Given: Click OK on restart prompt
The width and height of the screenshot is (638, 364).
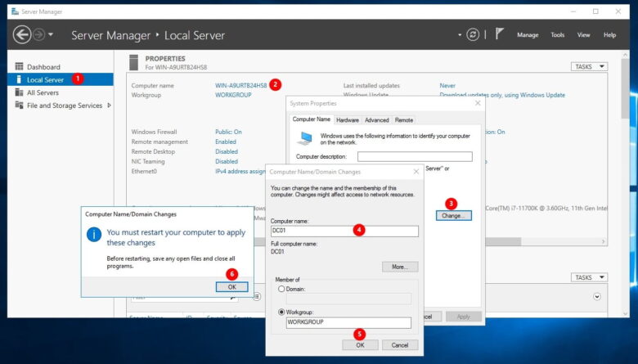Looking at the screenshot, I should [232, 287].
